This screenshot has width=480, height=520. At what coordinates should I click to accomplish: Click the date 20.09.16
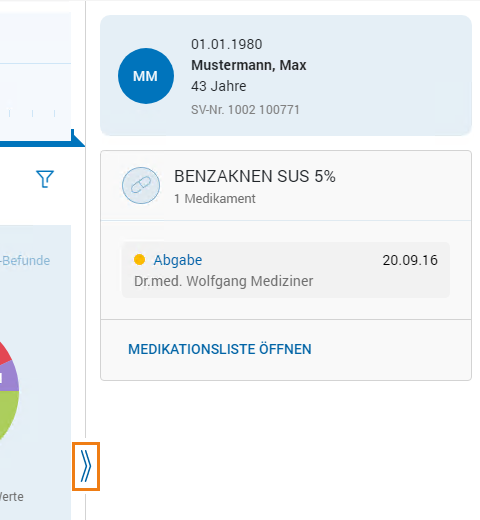410,260
